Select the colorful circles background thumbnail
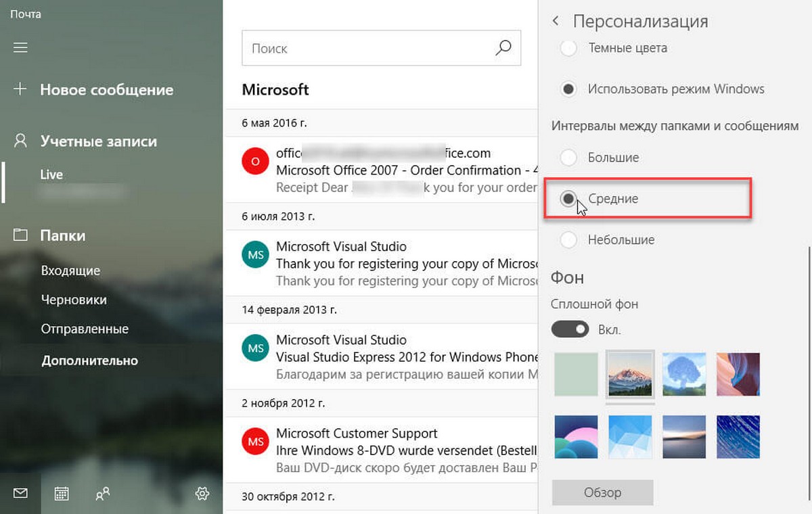Image resolution: width=812 pixels, height=514 pixels. pyautogui.click(x=577, y=438)
